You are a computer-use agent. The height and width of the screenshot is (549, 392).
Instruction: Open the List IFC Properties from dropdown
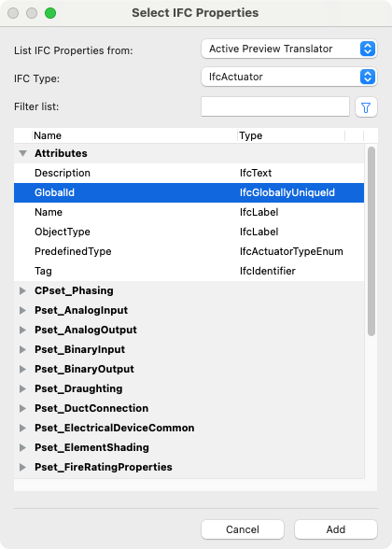click(288, 49)
